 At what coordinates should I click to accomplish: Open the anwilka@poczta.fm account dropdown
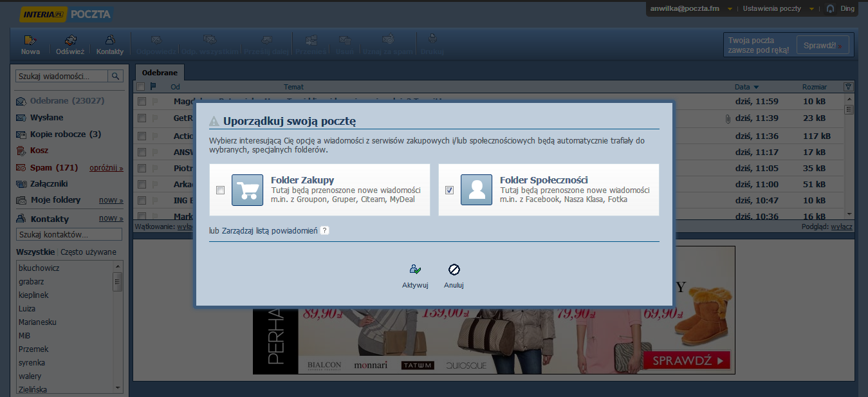[x=730, y=9]
